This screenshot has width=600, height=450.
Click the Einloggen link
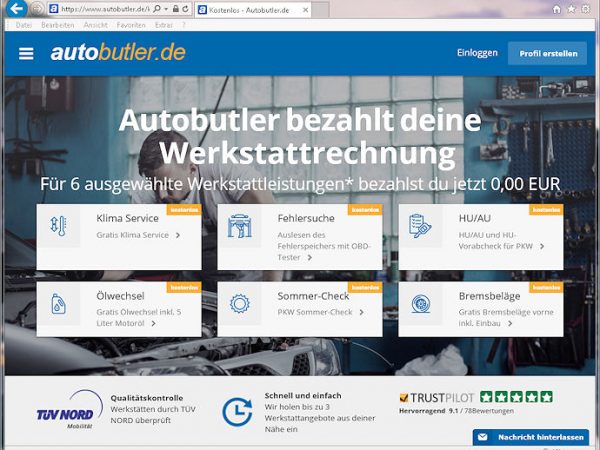click(x=477, y=53)
